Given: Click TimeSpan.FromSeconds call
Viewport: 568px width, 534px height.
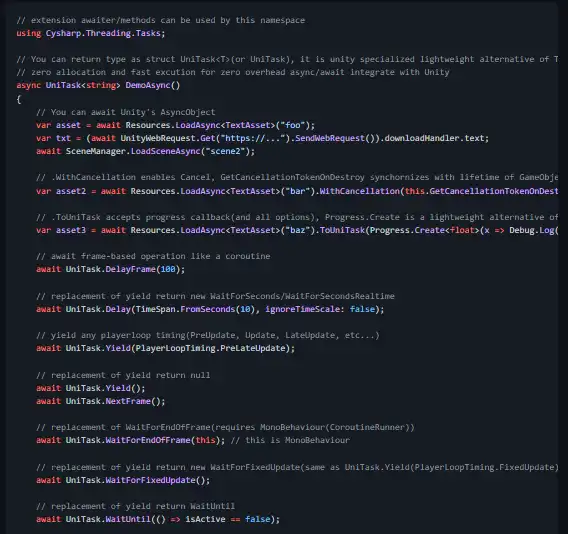Looking at the screenshot, I should [185, 309].
